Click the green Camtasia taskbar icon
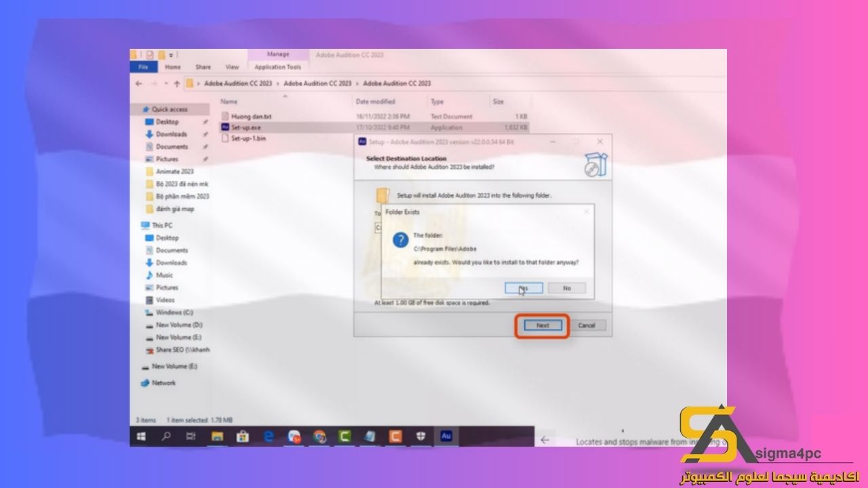The image size is (868, 488). (344, 437)
